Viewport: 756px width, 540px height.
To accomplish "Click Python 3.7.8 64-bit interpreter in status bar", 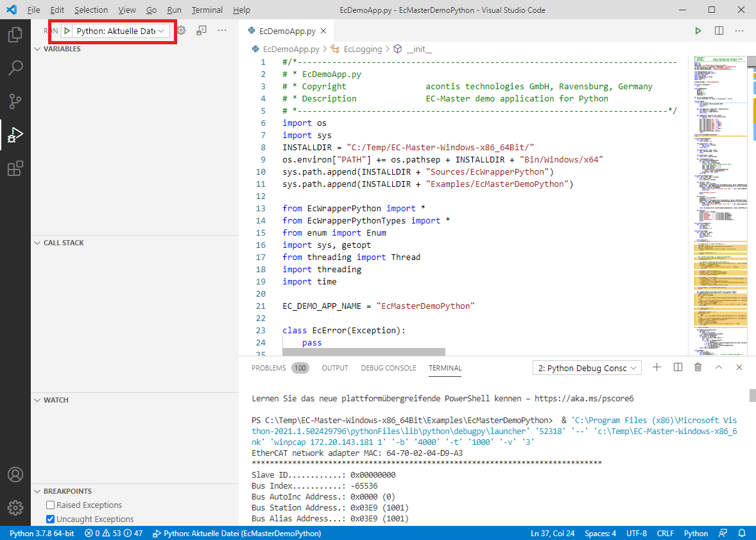I will 42,534.
